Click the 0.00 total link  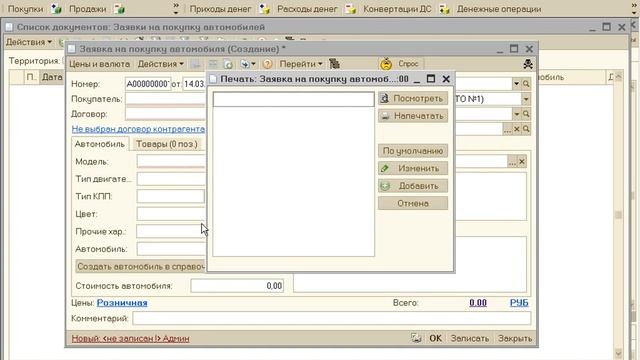point(478,303)
